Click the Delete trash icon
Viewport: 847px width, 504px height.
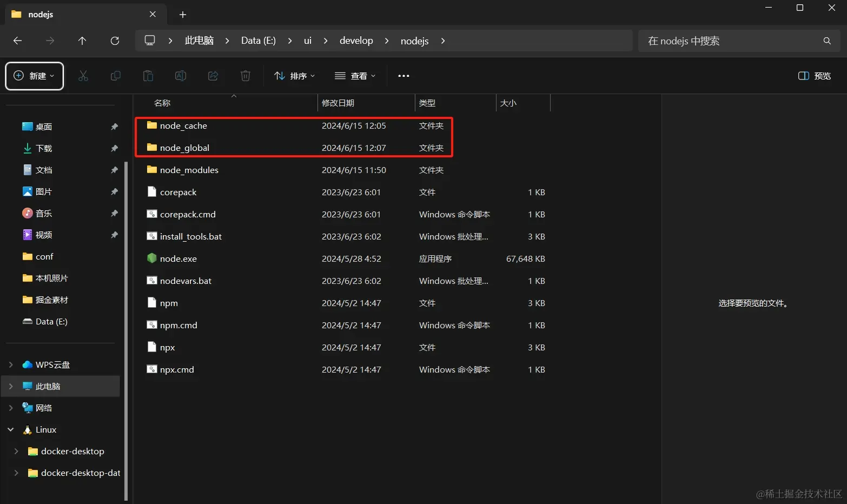pos(246,76)
